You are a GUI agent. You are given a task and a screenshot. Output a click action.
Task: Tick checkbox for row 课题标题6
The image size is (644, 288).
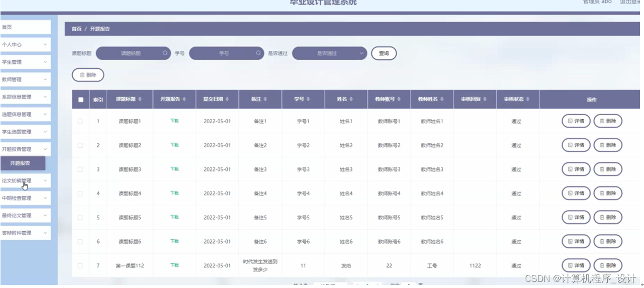pyautogui.click(x=80, y=242)
